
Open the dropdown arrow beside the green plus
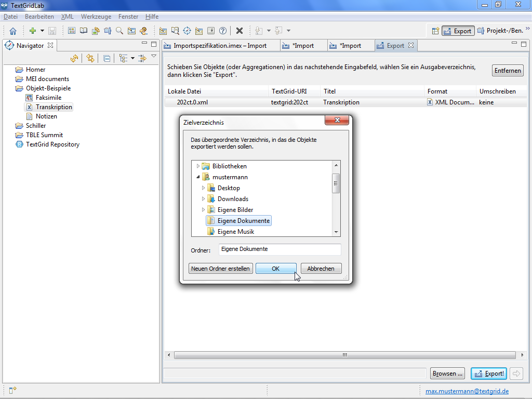point(42,31)
